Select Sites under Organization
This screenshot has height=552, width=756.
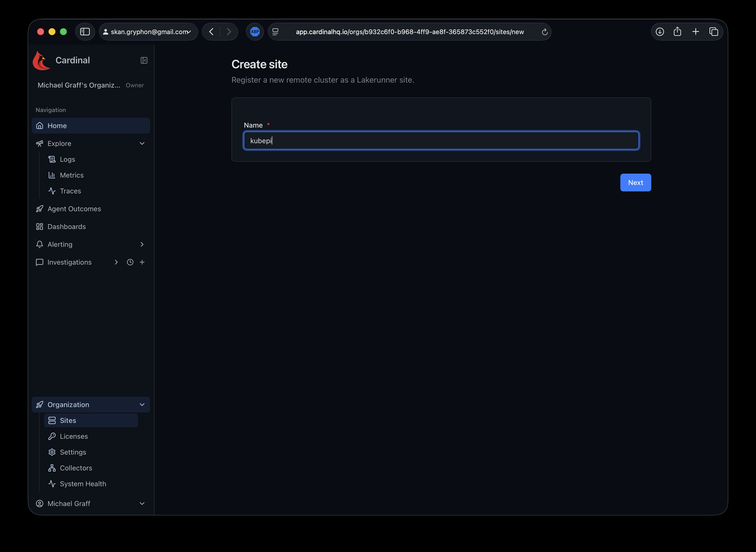pyautogui.click(x=91, y=421)
